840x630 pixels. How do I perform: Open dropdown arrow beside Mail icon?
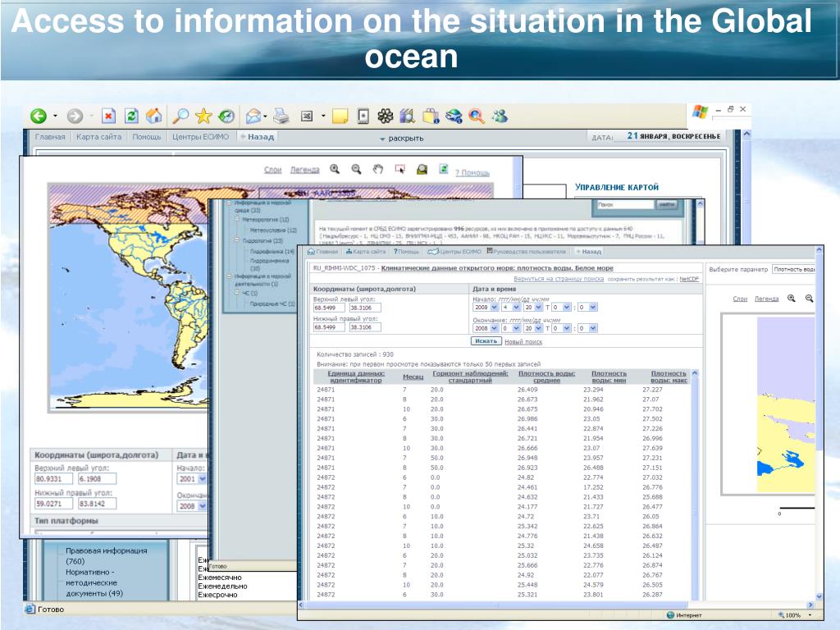pyautogui.click(x=265, y=116)
